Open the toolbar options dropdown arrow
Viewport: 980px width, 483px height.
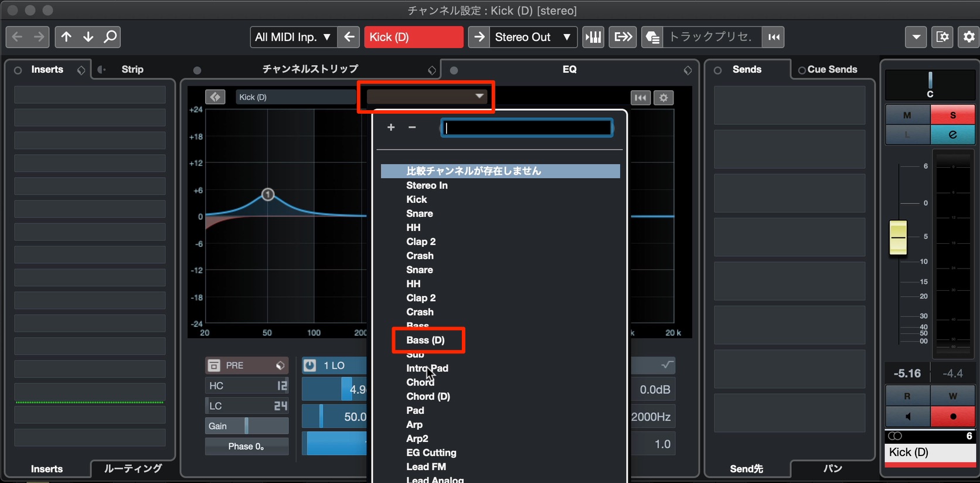click(x=916, y=37)
